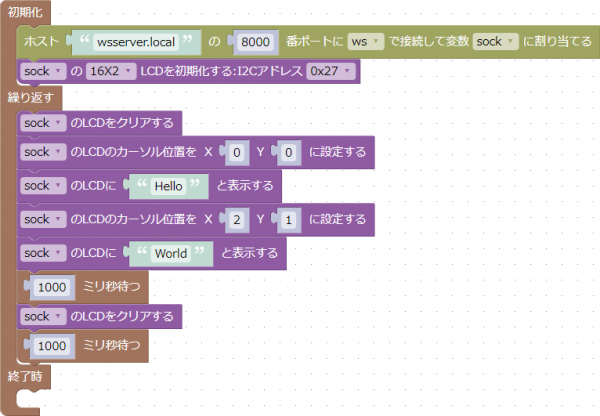Open the 16X2 LCD size dropdown

pyautogui.click(x=111, y=71)
